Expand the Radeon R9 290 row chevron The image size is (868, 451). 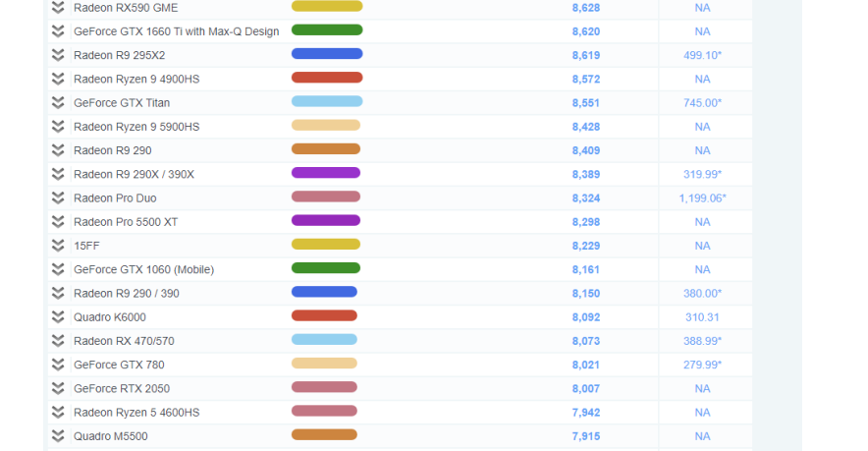[58, 150]
